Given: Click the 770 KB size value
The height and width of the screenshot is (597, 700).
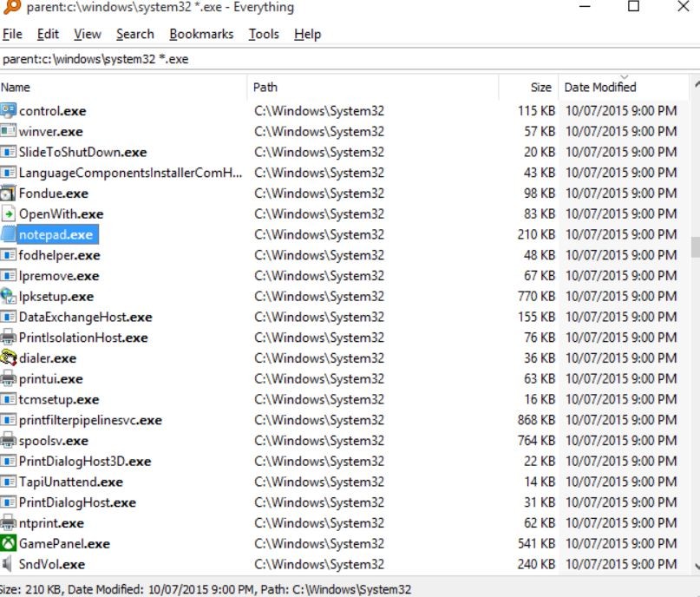Looking at the screenshot, I should coord(536,296).
